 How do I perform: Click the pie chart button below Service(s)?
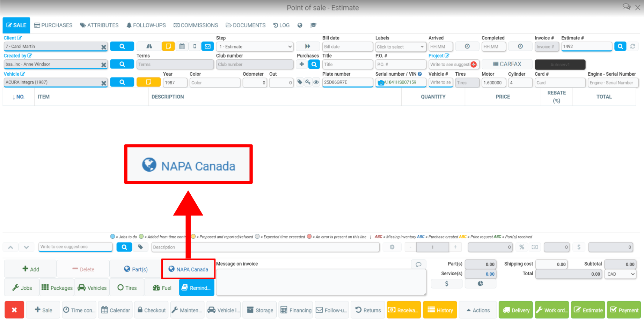(481, 284)
